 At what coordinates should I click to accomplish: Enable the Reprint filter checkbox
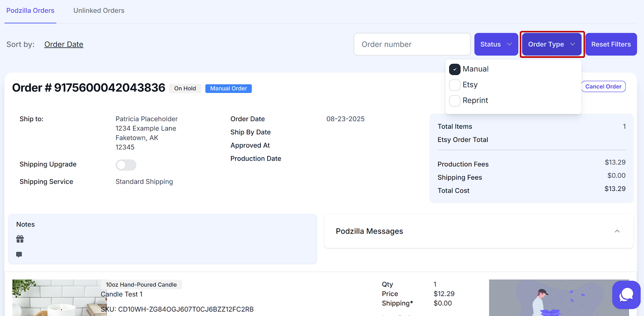(x=455, y=101)
